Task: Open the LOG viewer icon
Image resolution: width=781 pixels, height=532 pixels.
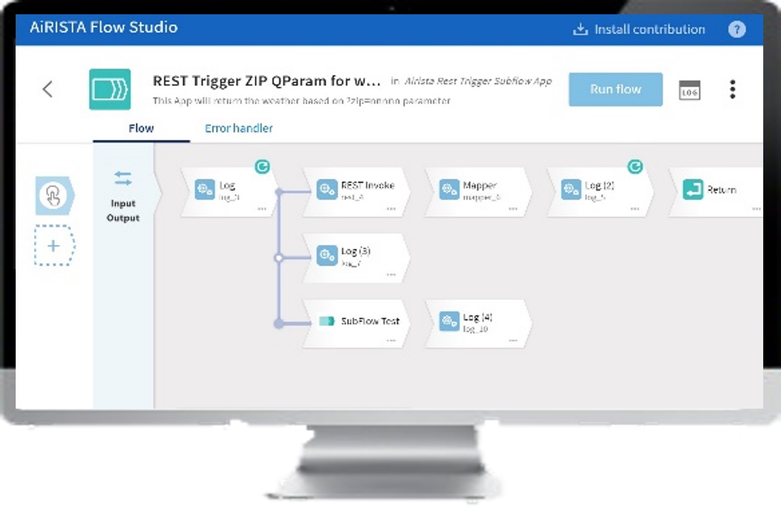Action: tap(689, 90)
